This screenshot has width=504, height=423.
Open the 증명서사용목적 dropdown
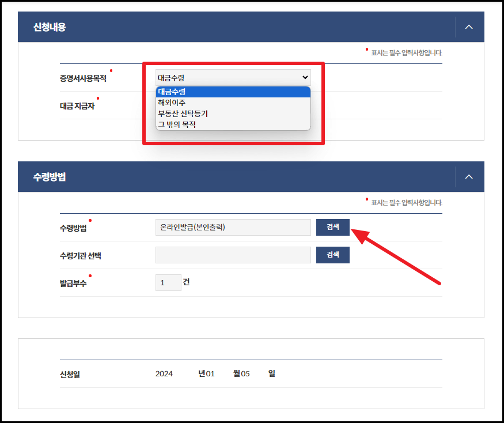coord(233,77)
